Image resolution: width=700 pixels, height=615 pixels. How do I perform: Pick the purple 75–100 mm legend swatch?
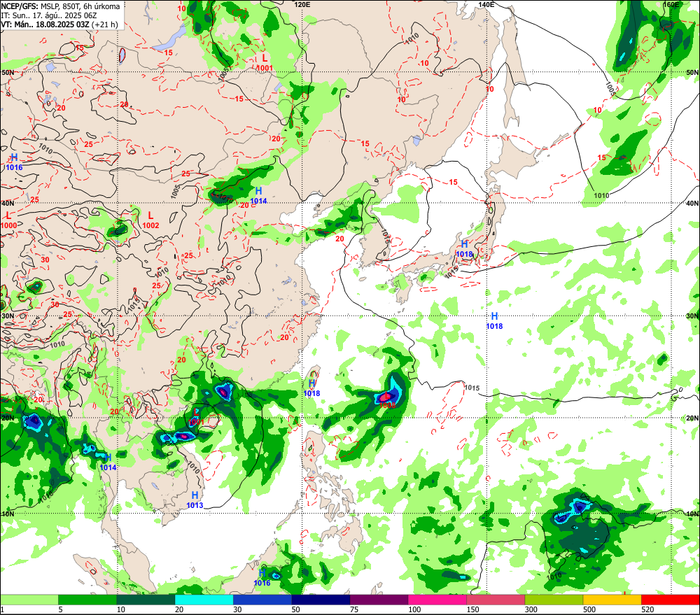(379, 600)
